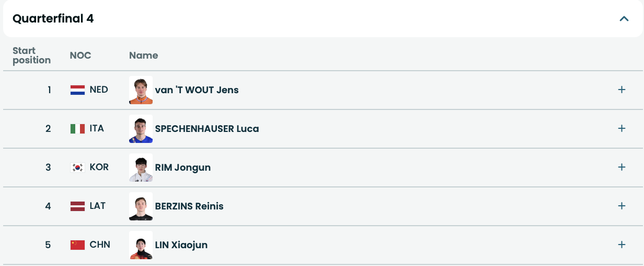
Task: Click the Latvia flag icon
Action: point(77,206)
